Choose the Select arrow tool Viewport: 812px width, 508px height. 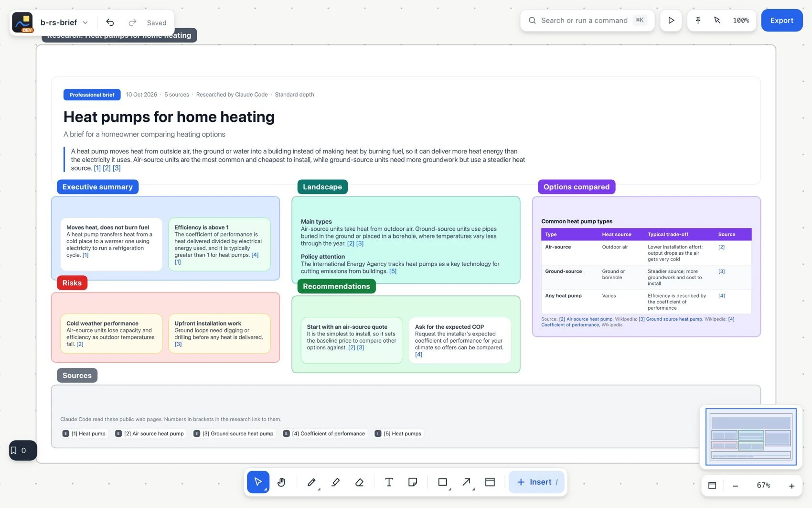point(258,482)
